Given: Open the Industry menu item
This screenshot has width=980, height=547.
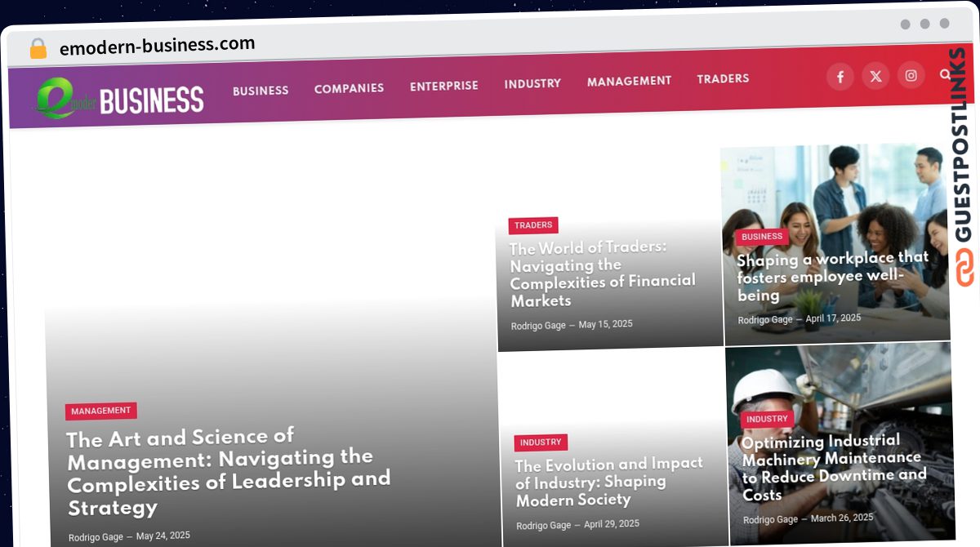Looking at the screenshot, I should (x=532, y=83).
